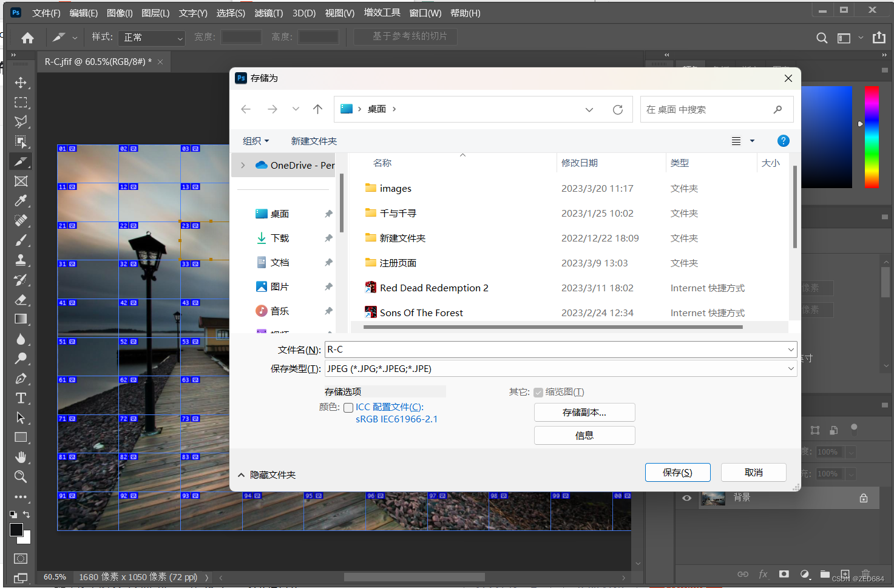The height and width of the screenshot is (588, 894).
Task: Toggle visibility of the 背景 layer
Action: 686,498
